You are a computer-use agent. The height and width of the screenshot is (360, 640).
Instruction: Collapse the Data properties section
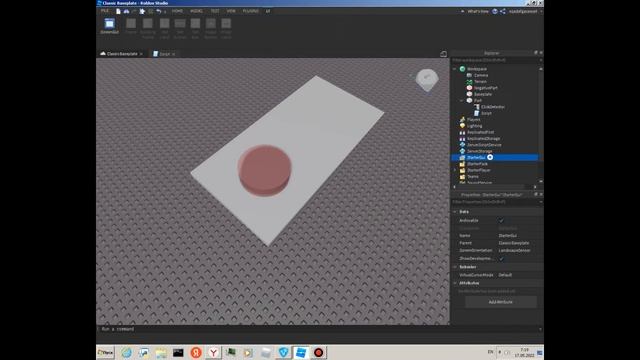455,212
